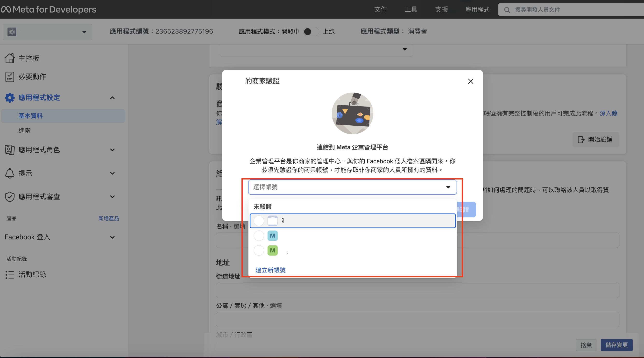Select the green M account radio button
Image resolution: width=644 pixels, height=358 pixels.
pos(259,251)
